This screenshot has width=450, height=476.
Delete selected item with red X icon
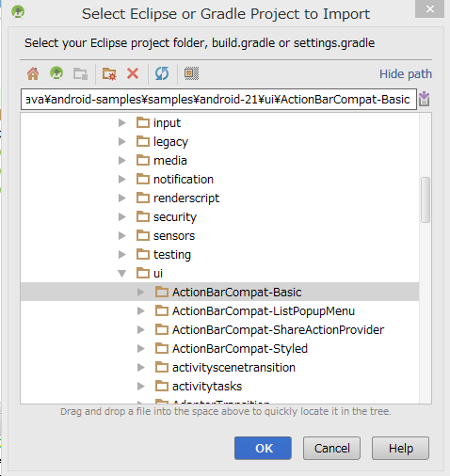click(x=133, y=73)
